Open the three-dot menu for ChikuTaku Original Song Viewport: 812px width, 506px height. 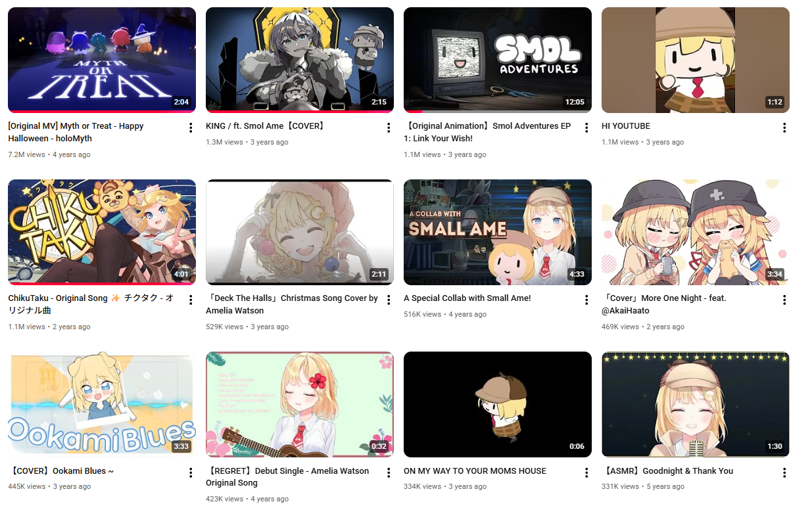pos(191,300)
